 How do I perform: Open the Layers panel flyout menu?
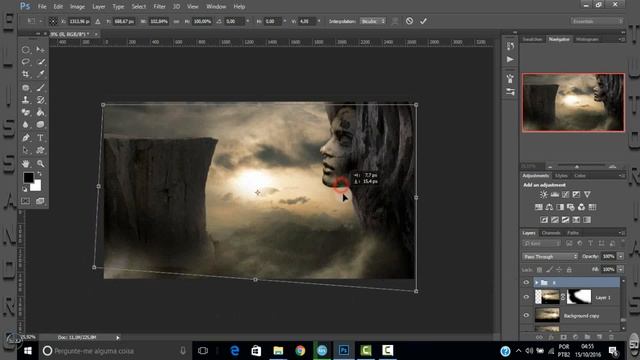[621, 233]
